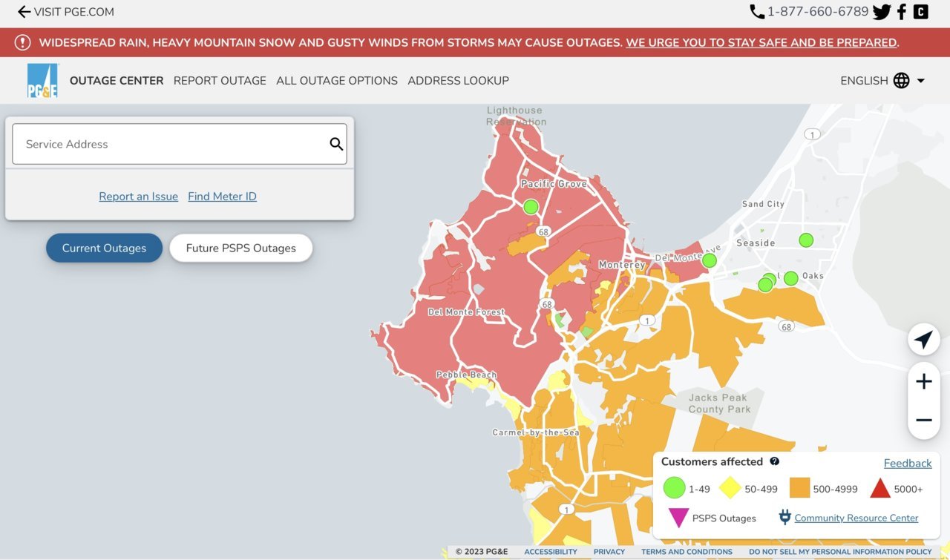Zoom out the map with minus button
950x560 pixels.
(x=923, y=421)
